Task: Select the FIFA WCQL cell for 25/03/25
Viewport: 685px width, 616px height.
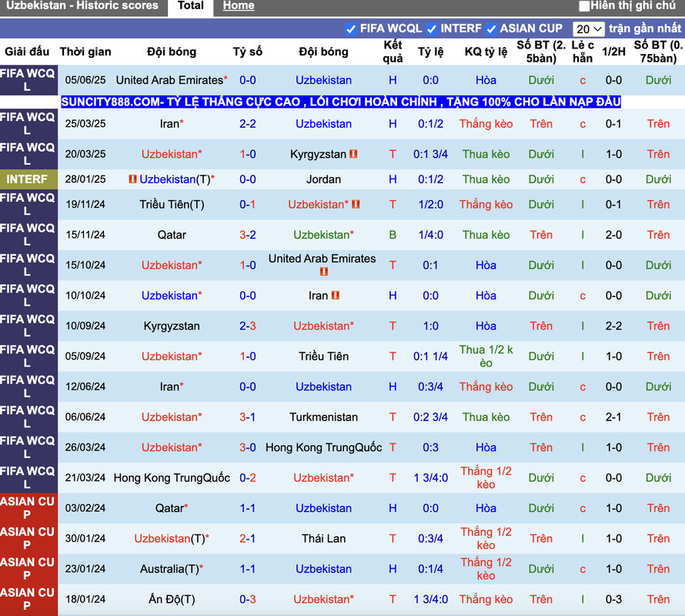Action: [x=28, y=124]
